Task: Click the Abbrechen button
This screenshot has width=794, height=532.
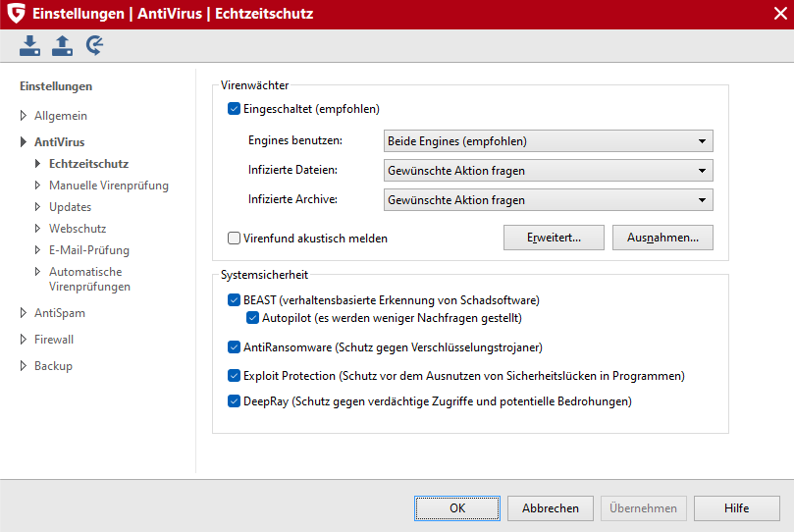Action: pos(551,508)
